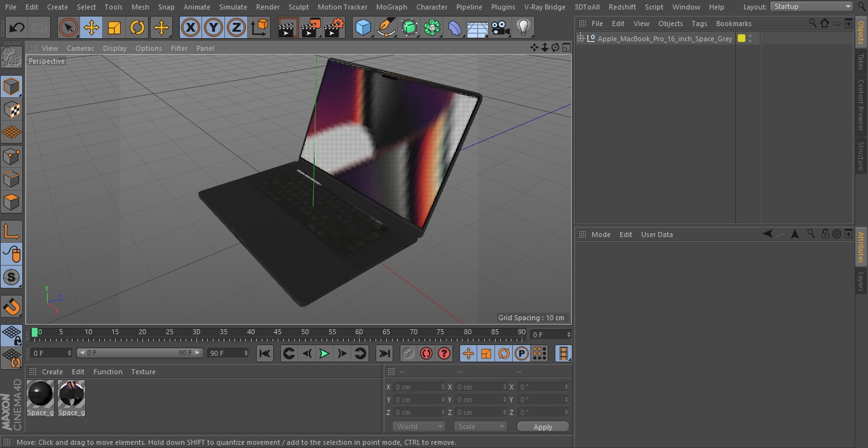Switch to Polygons mode

(x=11, y=202)
